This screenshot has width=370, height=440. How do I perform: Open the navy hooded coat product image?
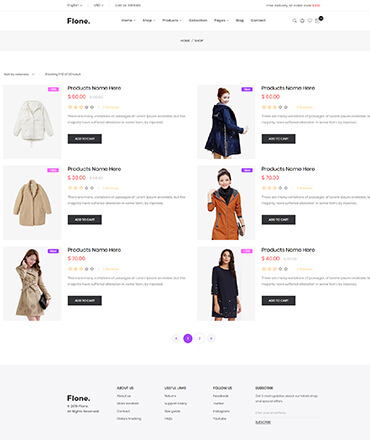click(x=226, y=122)
